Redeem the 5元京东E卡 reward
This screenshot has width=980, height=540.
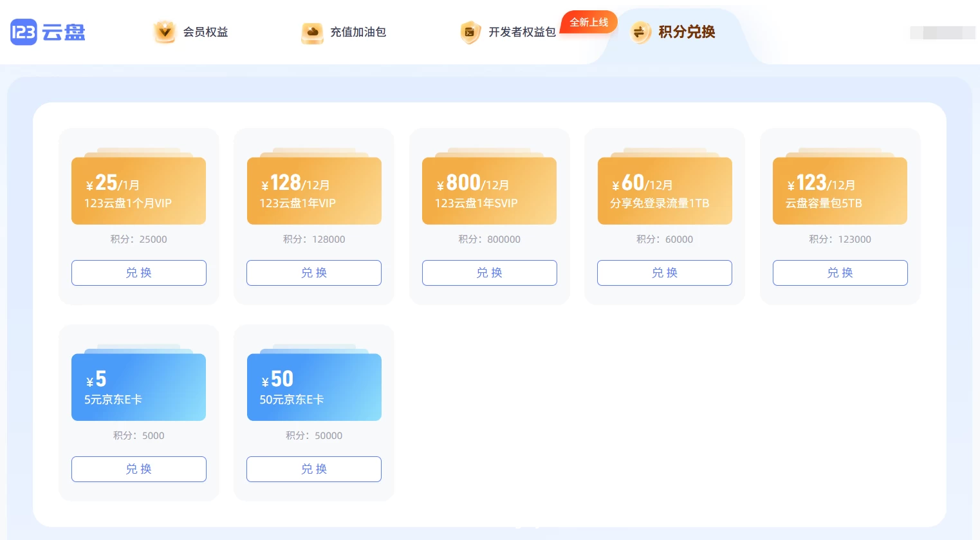coord(139,469)
